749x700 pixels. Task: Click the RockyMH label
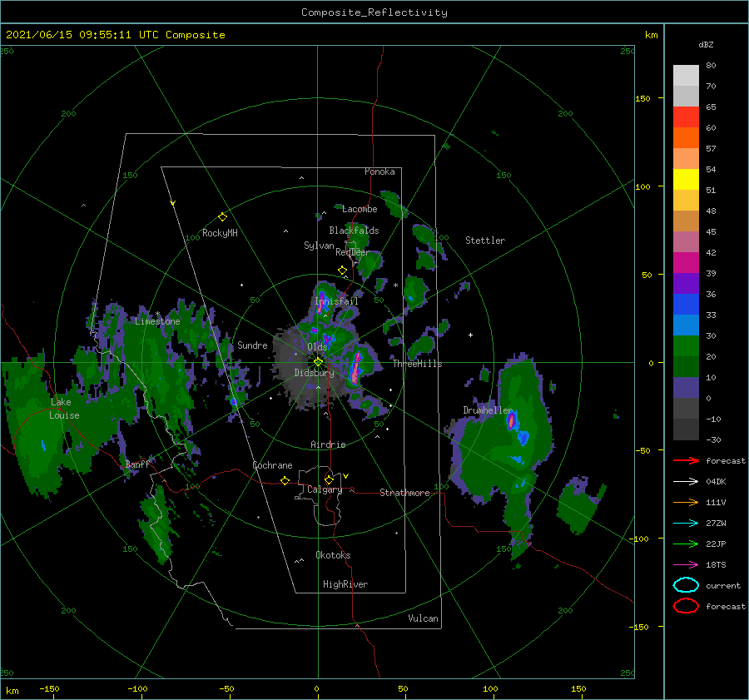220,233
